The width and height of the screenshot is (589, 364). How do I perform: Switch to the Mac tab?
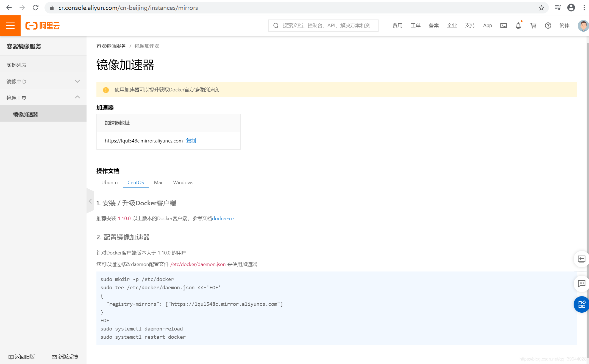[159, 182]
